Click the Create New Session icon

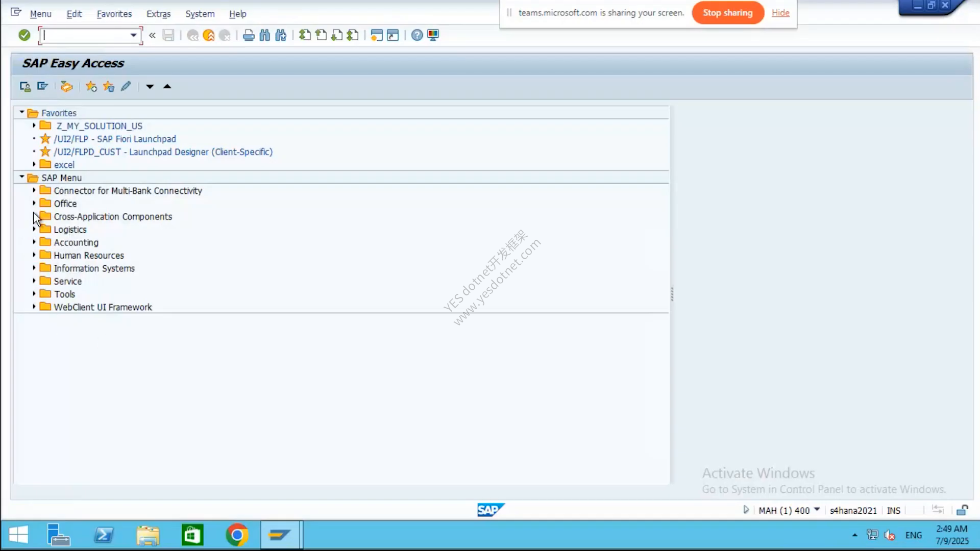tap(377, 35)
